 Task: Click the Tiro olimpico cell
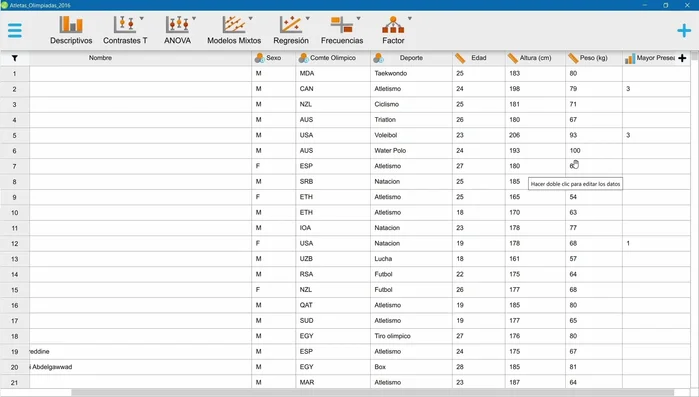pyautogui.click(x=411, y=336)
